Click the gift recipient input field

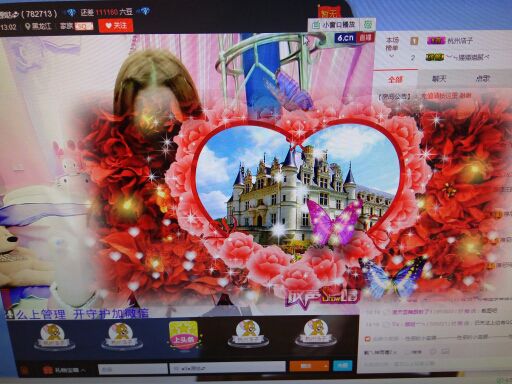[227, 368]
